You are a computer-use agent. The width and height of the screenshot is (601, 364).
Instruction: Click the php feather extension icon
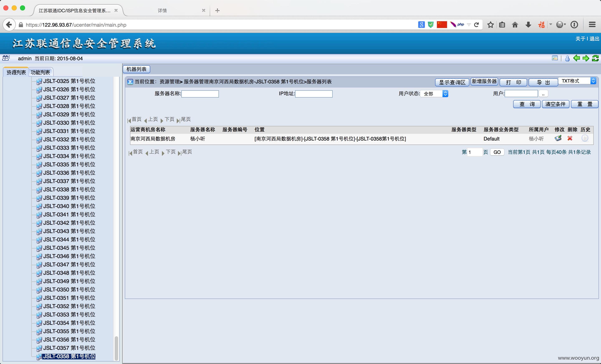click(x=457, y=25)
